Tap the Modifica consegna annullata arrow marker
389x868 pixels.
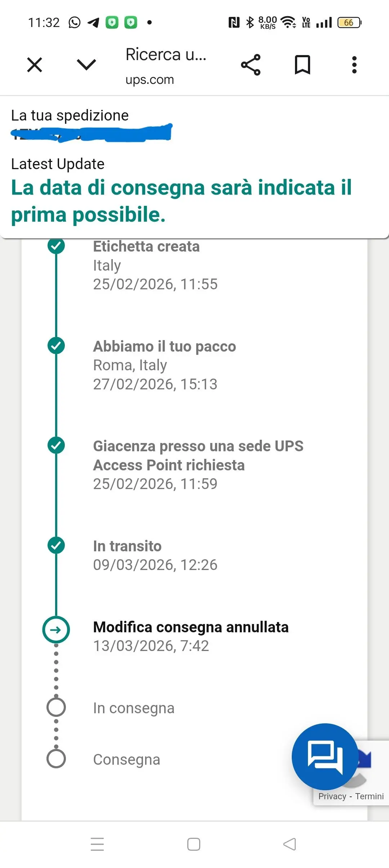(x=56, y=630)
